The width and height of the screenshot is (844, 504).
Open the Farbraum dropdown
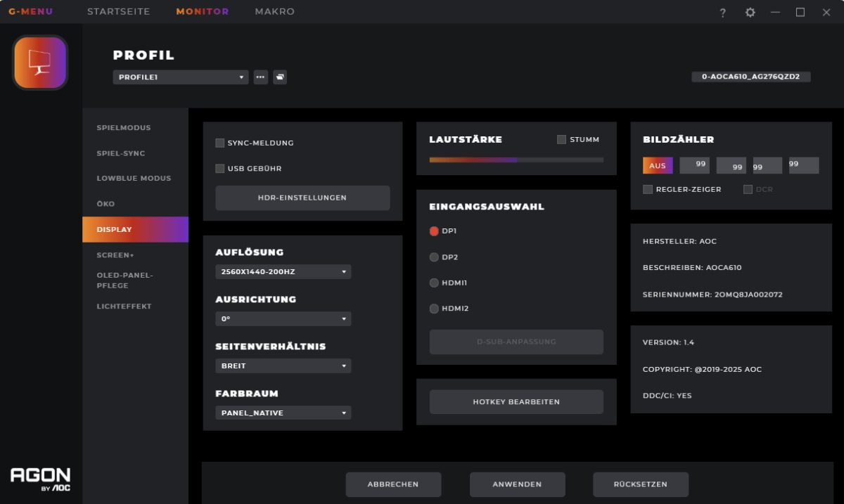pos(283,413)
